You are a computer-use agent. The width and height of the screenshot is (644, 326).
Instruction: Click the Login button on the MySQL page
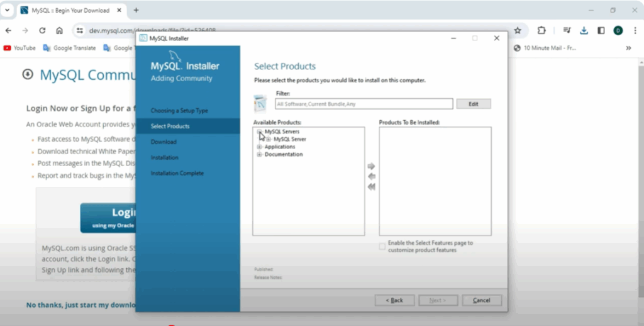click(x=108, y=218)
